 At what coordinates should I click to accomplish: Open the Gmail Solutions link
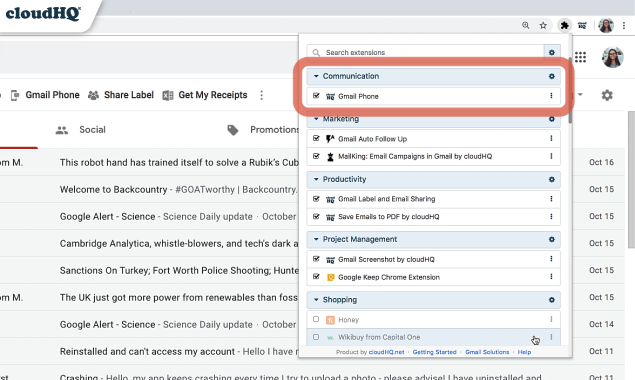[487, 352]
